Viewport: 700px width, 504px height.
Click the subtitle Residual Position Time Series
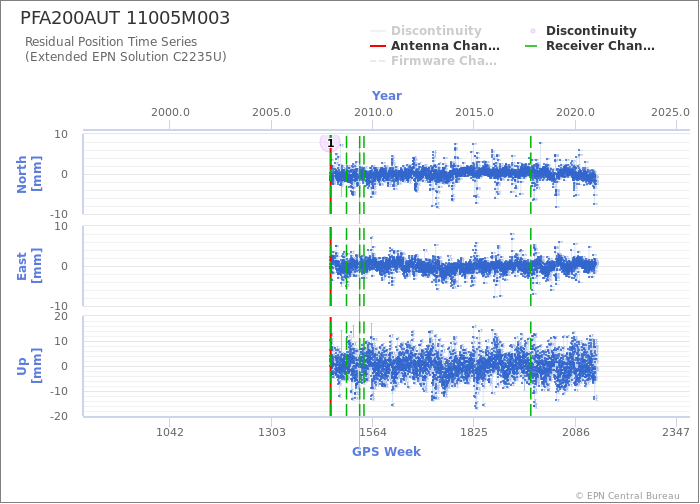(111, 42)
